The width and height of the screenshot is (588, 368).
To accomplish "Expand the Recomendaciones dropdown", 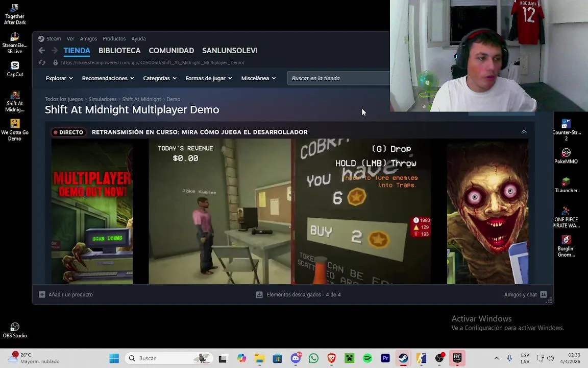I will (x=108, y=78).
